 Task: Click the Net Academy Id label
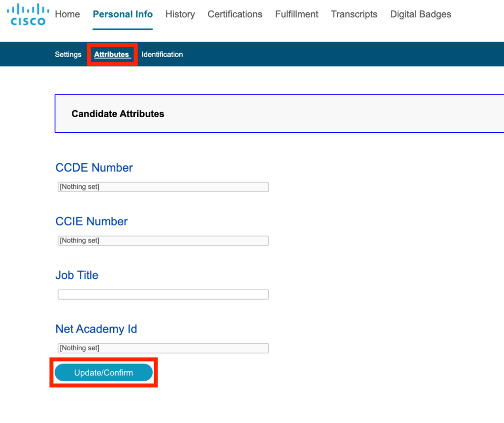[96, 329]
